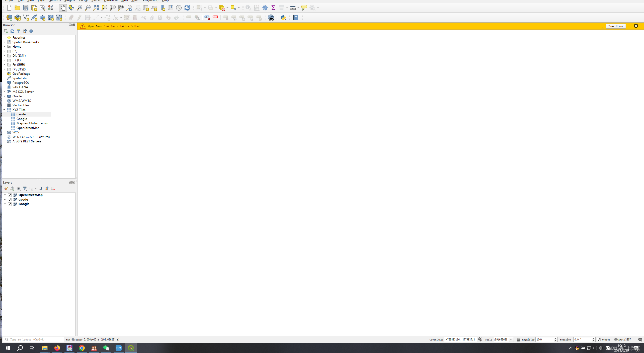Viewport: 644px width, 353px height.
Task: Disable the Render checkbox in status bar
Action: [599, 339]
